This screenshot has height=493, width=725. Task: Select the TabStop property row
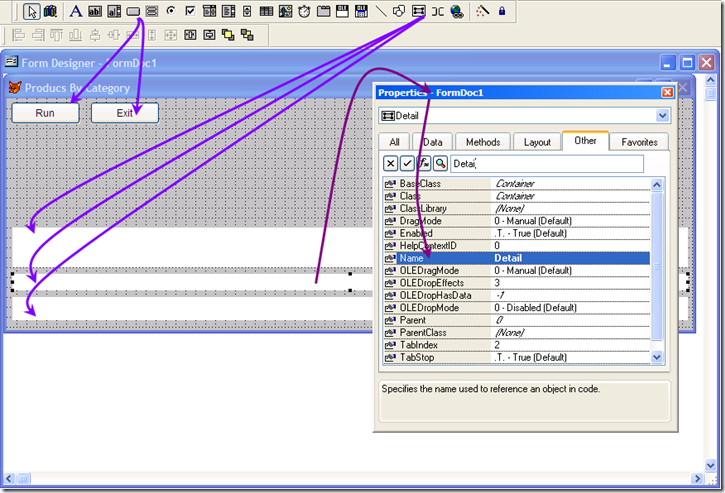click(517, 357)
